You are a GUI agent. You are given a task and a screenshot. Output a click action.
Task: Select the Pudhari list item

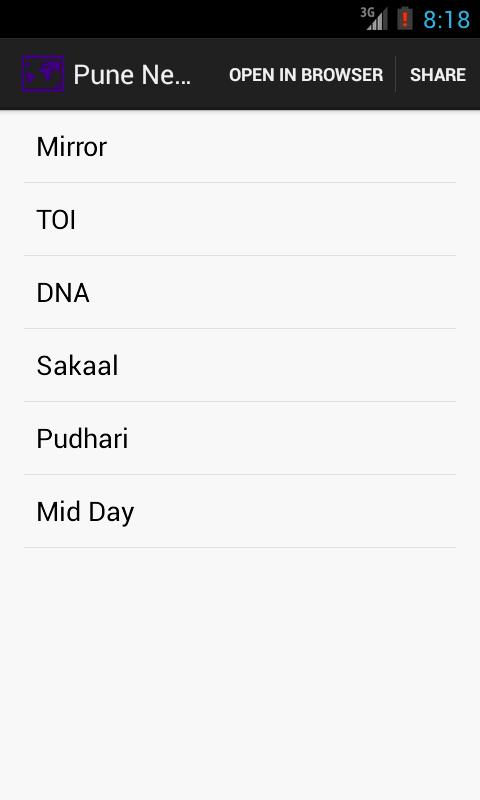240,438
